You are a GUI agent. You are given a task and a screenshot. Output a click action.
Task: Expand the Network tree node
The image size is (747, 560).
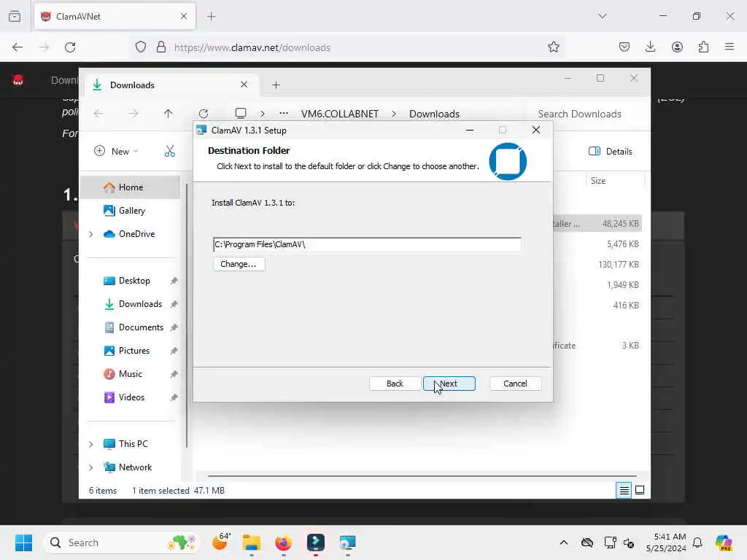[x=90, y=467]
